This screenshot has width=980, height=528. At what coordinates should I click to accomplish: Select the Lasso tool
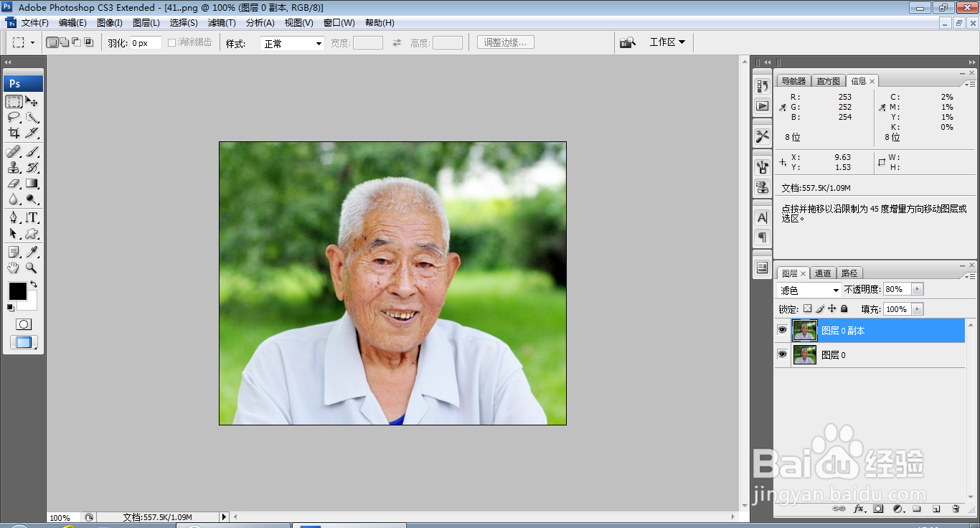(14, 117)
